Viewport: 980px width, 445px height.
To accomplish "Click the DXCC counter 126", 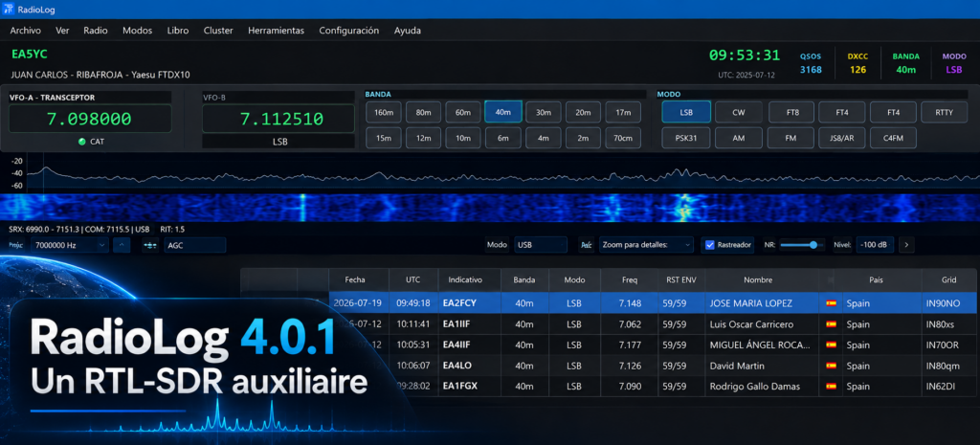I will click(x=858, y=69).
